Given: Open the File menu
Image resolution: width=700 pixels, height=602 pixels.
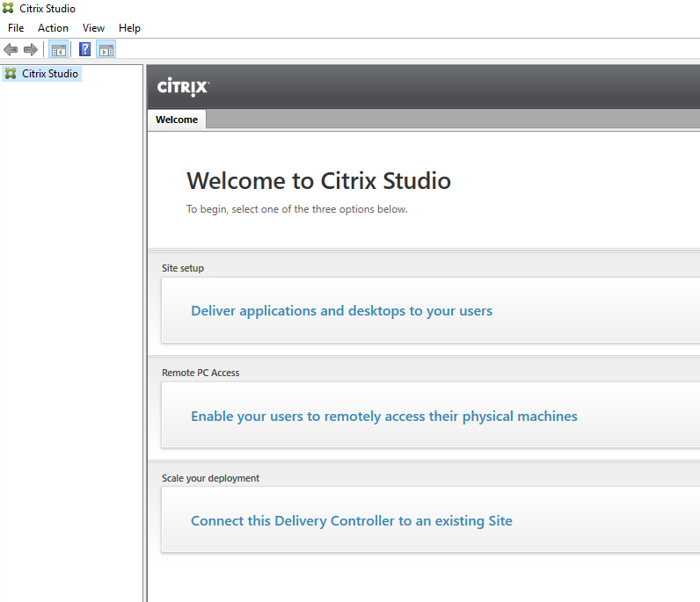Looking at the screenshot, I should 16,28.
